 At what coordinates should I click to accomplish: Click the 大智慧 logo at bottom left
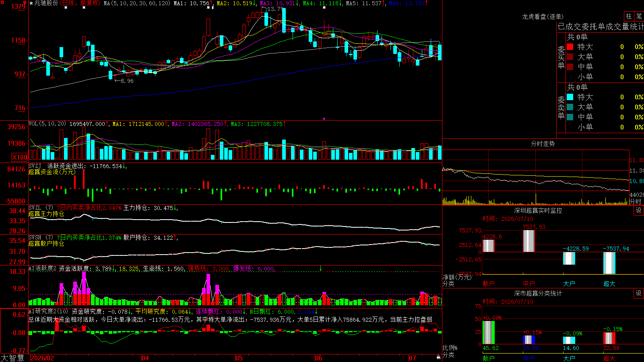12,358
